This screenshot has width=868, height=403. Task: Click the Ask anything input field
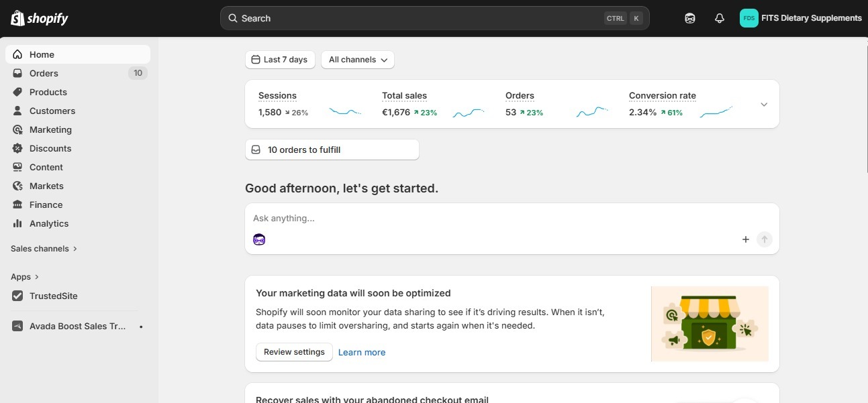pos(512,219)
